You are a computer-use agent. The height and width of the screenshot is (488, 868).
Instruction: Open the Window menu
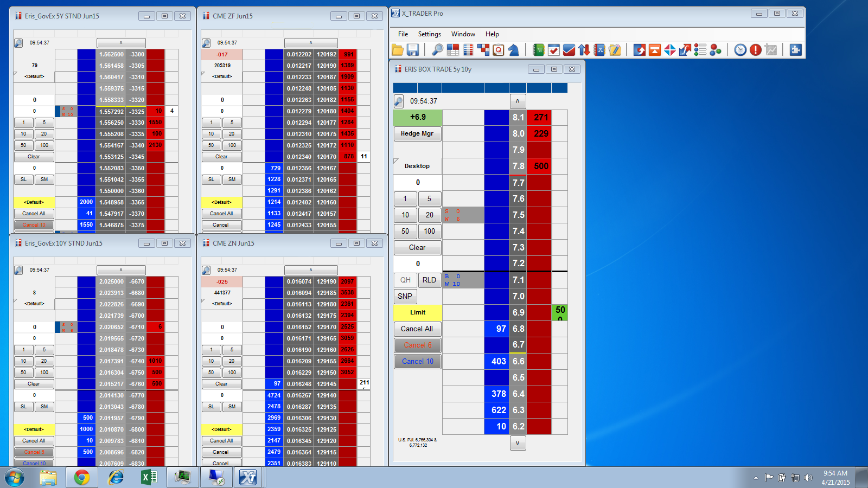463,34
